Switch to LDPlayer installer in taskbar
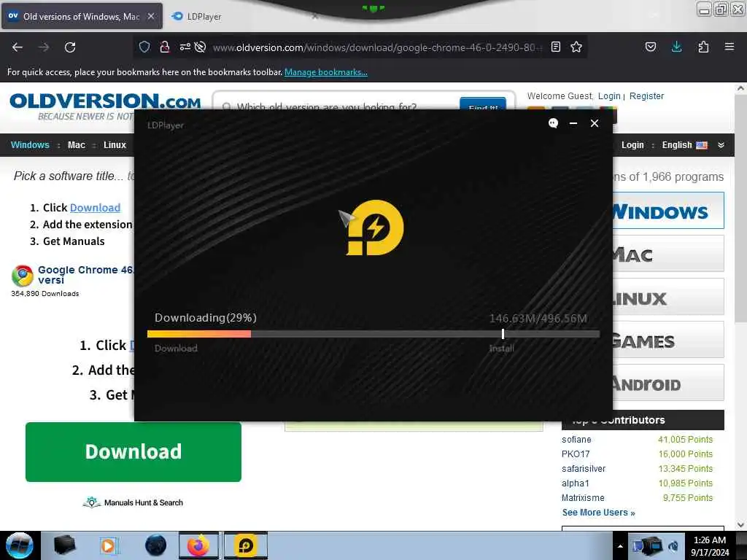 coord(246,545)
